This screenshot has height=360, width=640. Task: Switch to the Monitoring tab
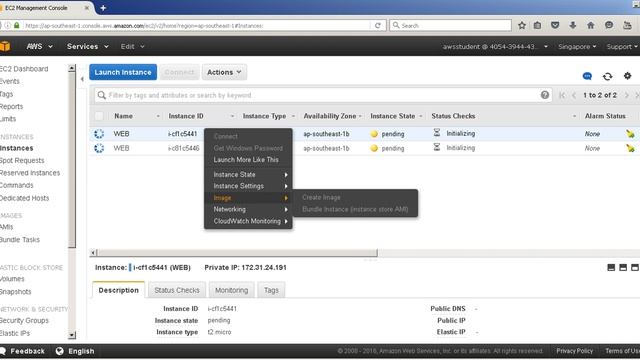coord(231,290)
